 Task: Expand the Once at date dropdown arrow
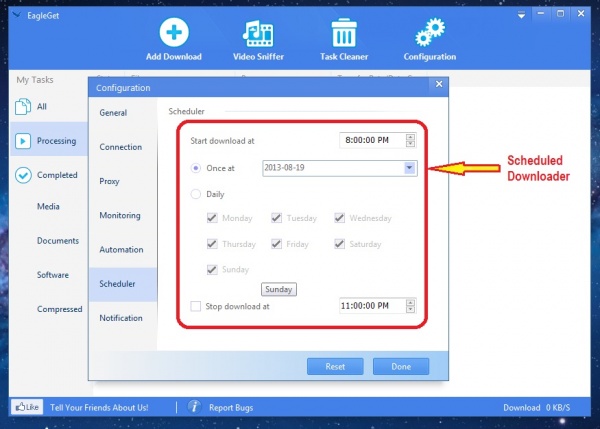point(409,168)
